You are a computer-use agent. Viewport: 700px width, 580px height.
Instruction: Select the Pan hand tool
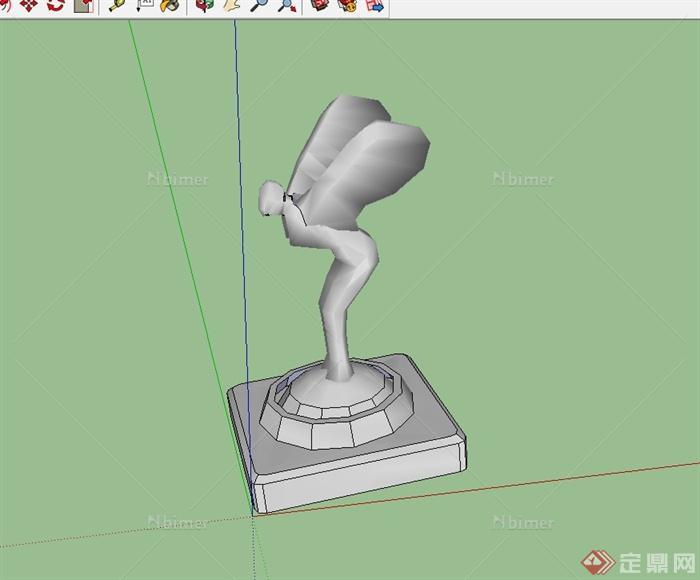(x=232, y=5)
